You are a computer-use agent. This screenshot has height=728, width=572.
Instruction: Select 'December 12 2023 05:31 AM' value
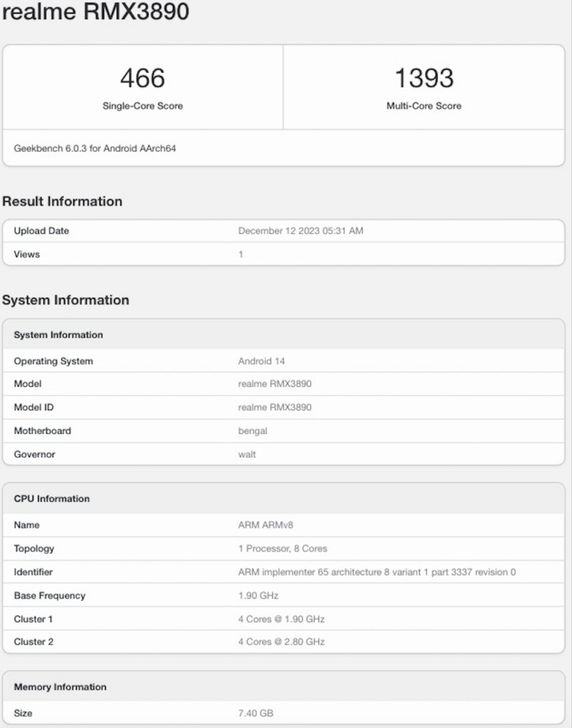tap(301, 231)
